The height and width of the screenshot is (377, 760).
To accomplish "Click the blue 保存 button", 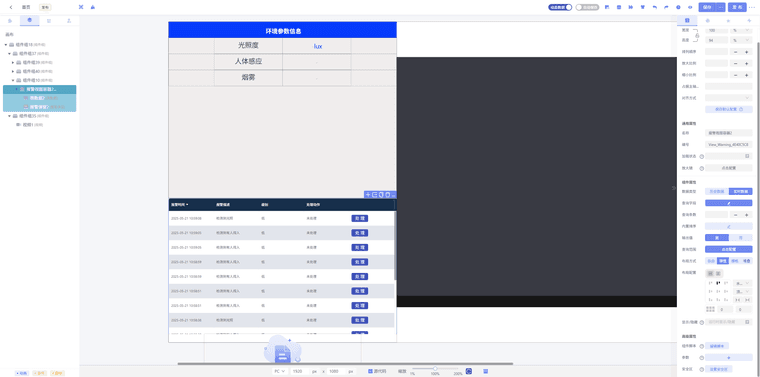I will click(x=707, y=7).
